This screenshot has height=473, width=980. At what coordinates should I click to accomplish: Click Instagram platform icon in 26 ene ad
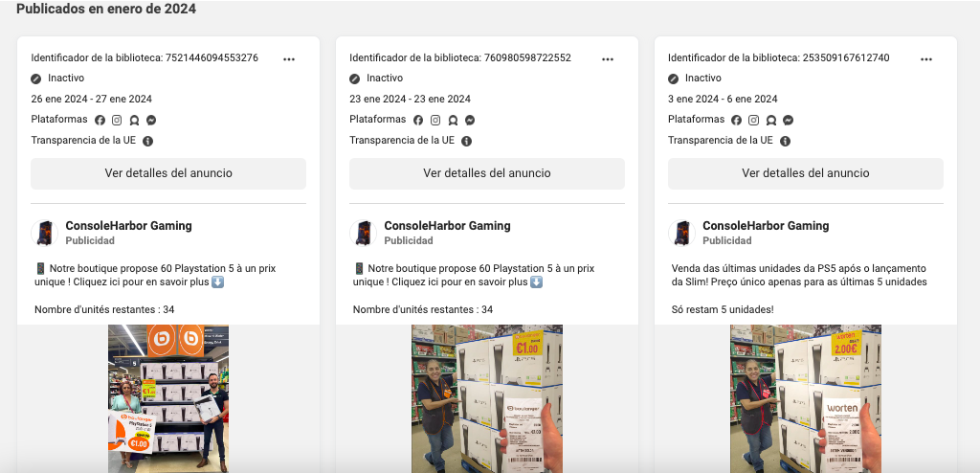117,120
